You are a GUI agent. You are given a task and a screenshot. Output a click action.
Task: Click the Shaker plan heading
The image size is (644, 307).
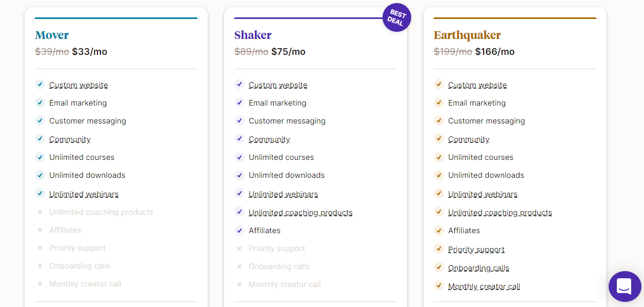tap(253, 35)
